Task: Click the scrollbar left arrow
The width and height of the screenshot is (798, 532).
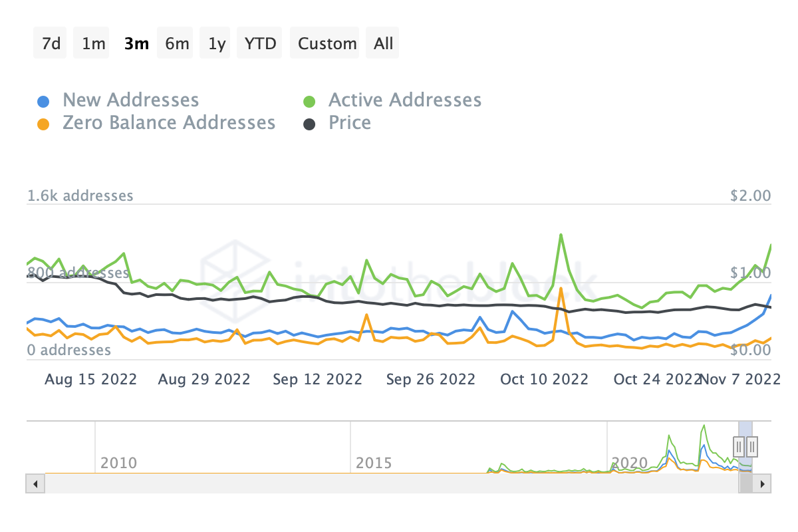Action: 35,483
